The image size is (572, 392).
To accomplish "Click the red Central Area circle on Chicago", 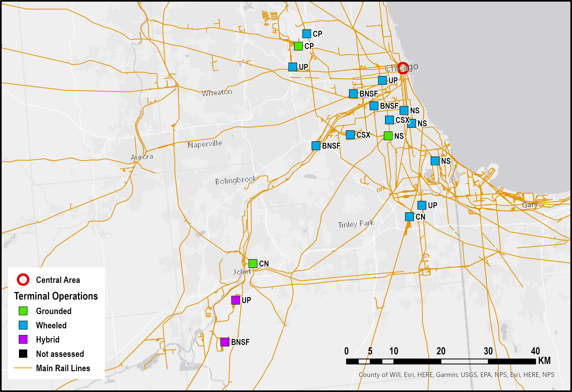I will click(x=403, y=68).
